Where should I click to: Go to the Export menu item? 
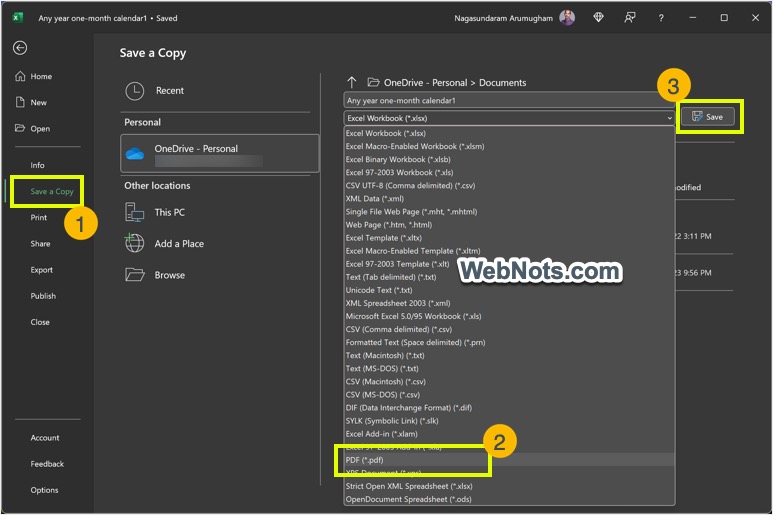point(42,270)
